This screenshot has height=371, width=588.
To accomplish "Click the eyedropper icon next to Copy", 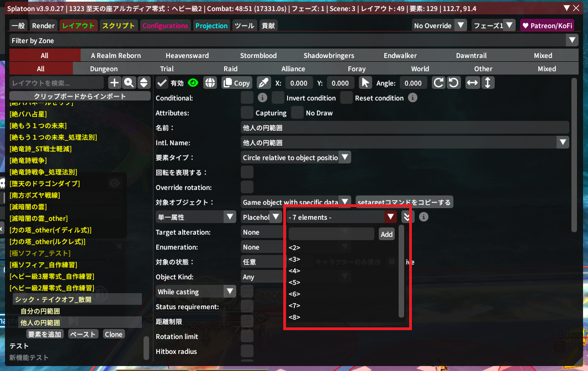I will [x=264, y=83].
